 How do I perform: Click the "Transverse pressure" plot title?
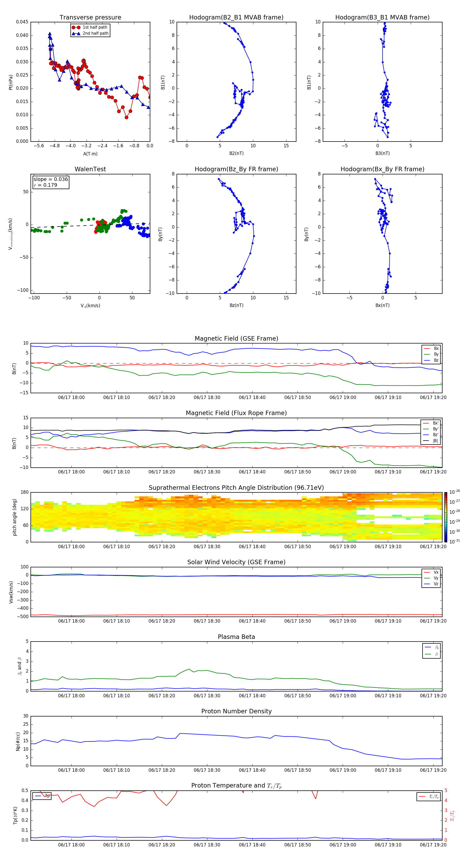pos(90,18)
